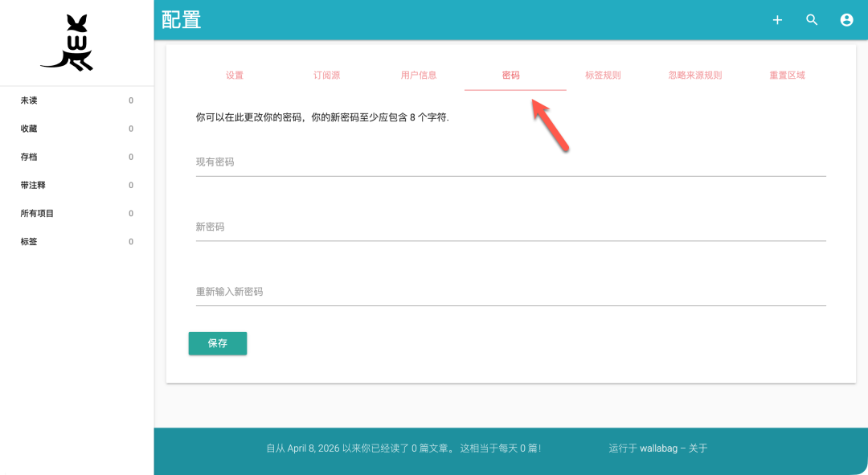Go to 存档 in the sidebar
This screenshot has width=868, height=475.
[30, 157]
